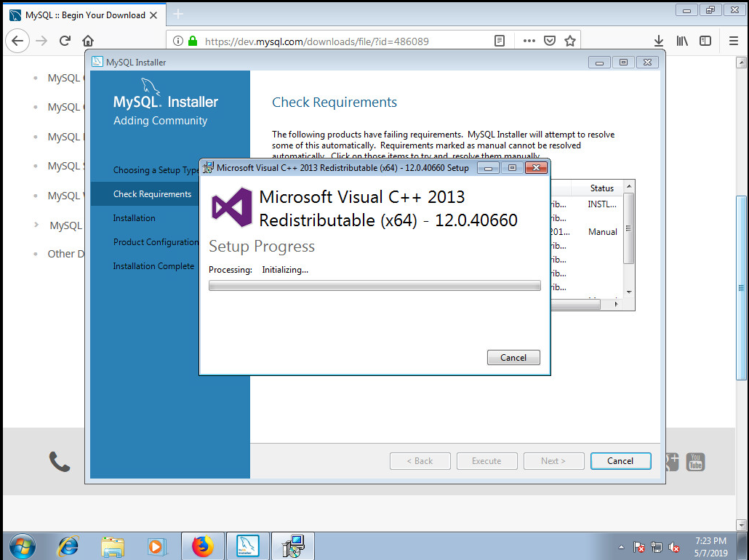749x560 pixels.
Task: Cancel the Visual C++ 2013 setup
Action: [513, 357]
